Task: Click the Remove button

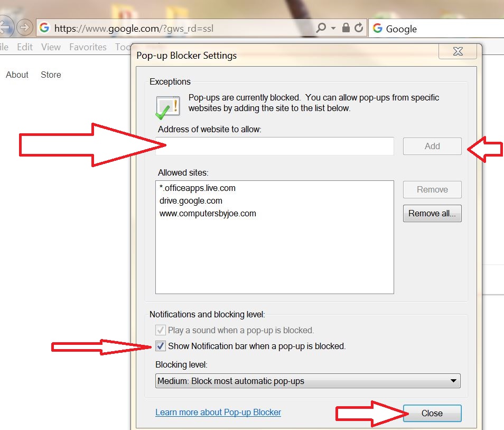Action: pos(432,189)
